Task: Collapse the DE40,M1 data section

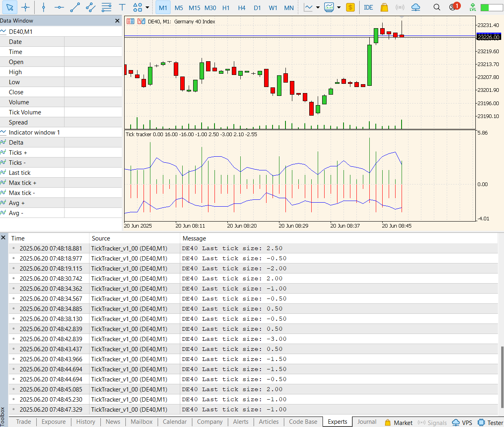Action: click(x=3, y=31)
